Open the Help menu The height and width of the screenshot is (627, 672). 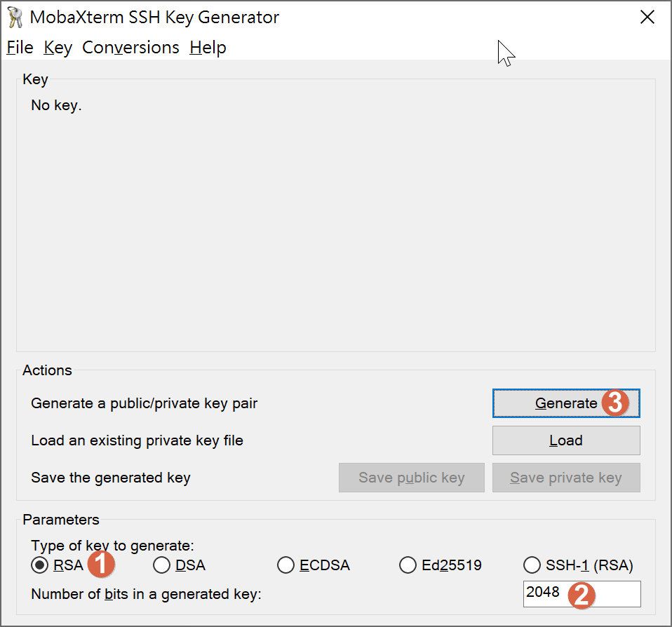(x=208, y=48)
